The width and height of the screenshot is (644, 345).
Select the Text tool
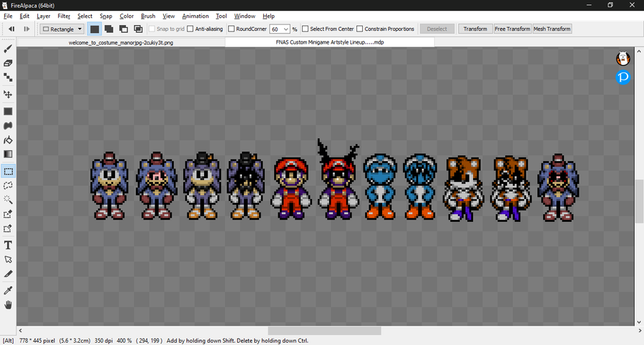pos(8,246)
